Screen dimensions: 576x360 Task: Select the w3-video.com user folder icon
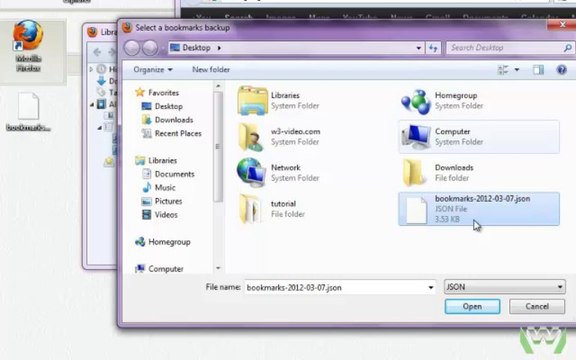252,137
